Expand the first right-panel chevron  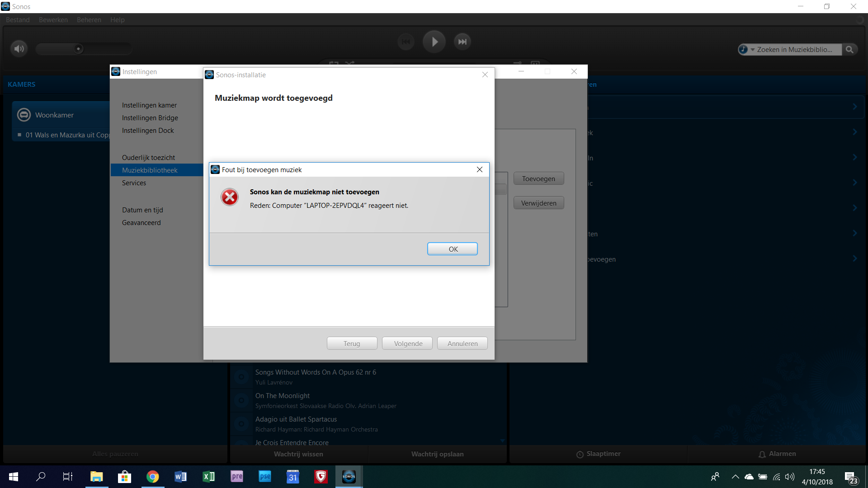click(854, 107)
